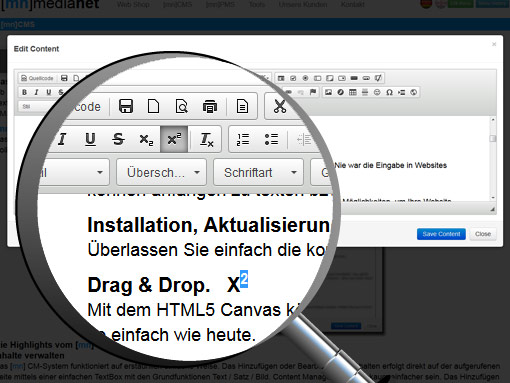Insert a hidden field form element
This screenshot has width=510, height=383.
pyautogui.click(x=378, y=78)
